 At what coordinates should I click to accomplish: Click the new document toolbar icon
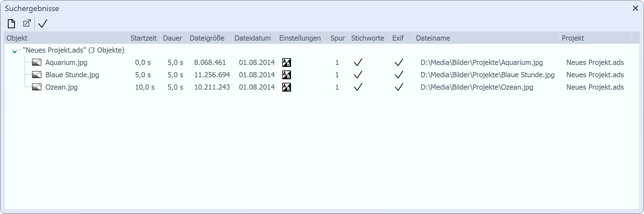pyautogui.click(x=11, y=23)
